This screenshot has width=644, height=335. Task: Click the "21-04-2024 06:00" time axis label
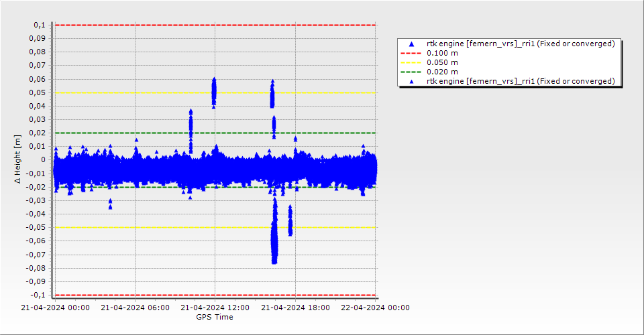coord(135,308)
